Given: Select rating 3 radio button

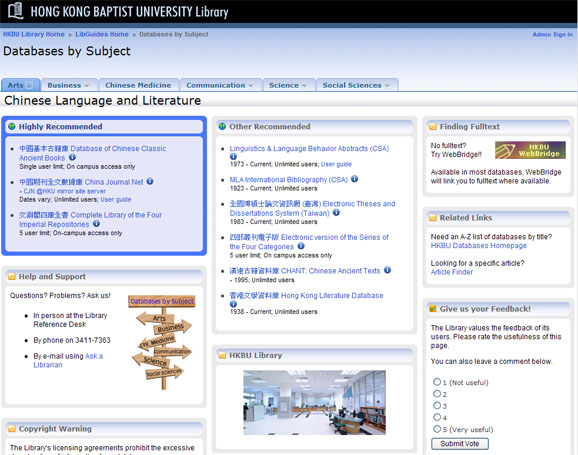Looking at the screenshot, I should click(437, 405).
